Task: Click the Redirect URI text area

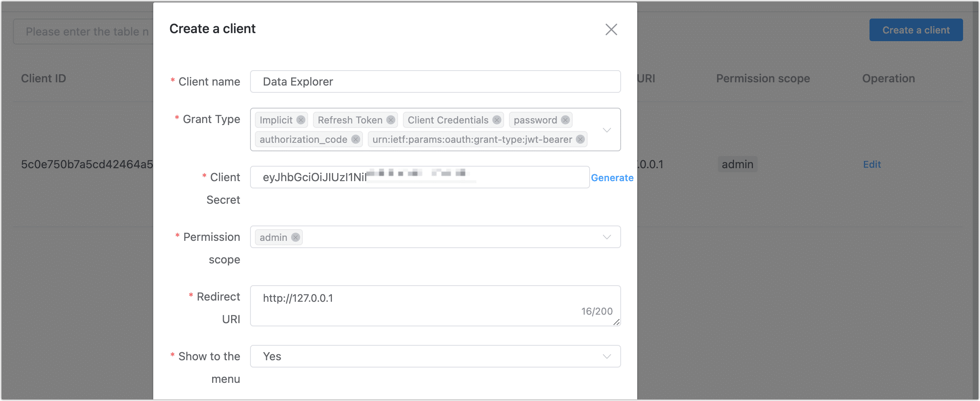Action: [x=435, y=306]
